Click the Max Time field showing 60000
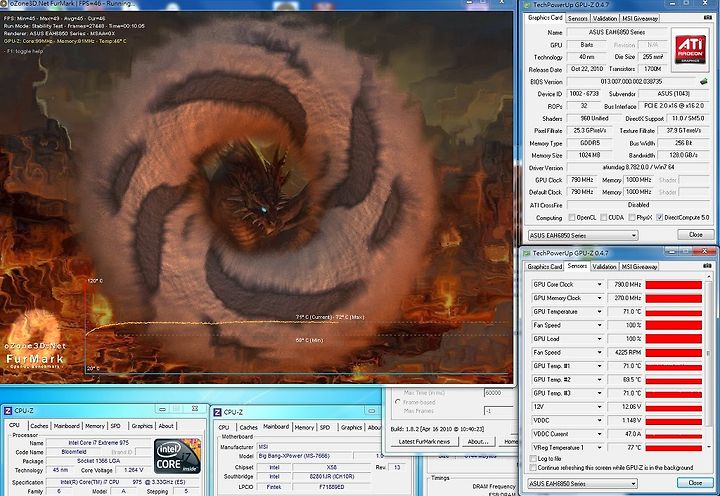 pos(498,393)
